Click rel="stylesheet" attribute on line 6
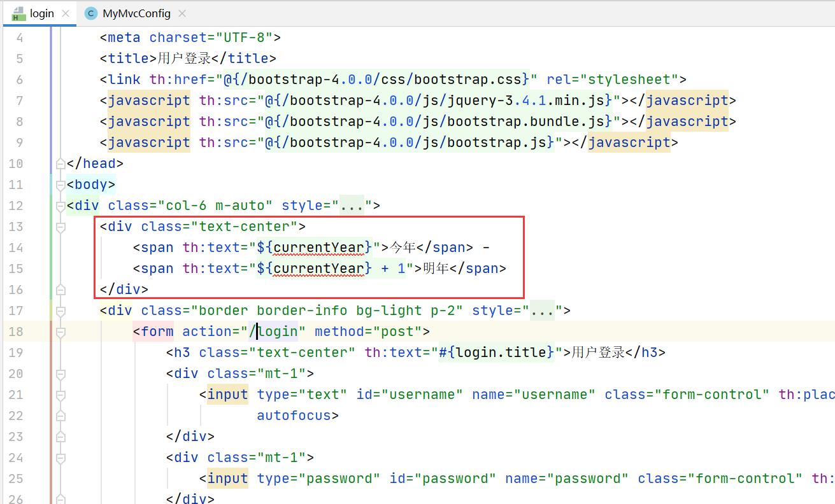835x504 pixels. (612, 80)
